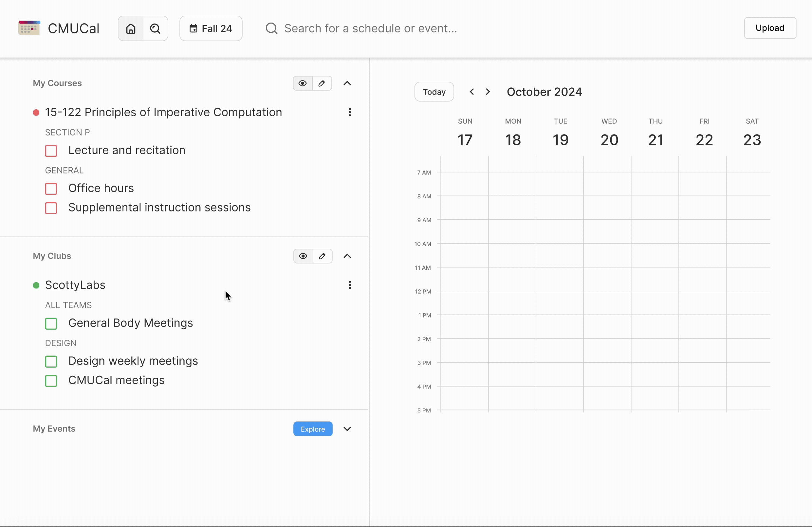Click edit pencil icon for My Courses

point(322,83)
